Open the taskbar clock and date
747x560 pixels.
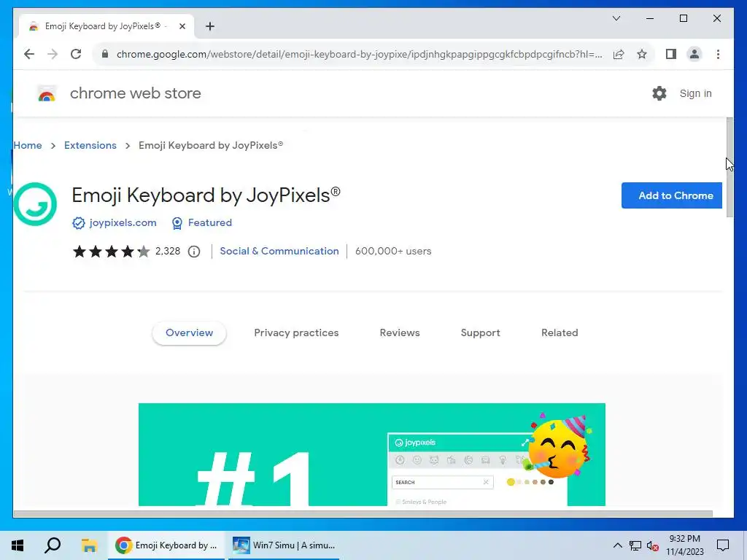coord(684,545)
